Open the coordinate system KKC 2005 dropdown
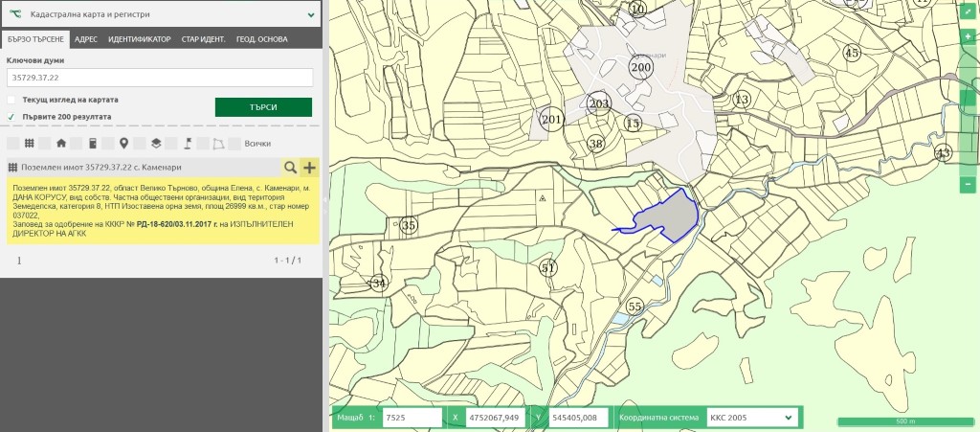This screenshot has height=432, width=980. click(x=750, y=418)
